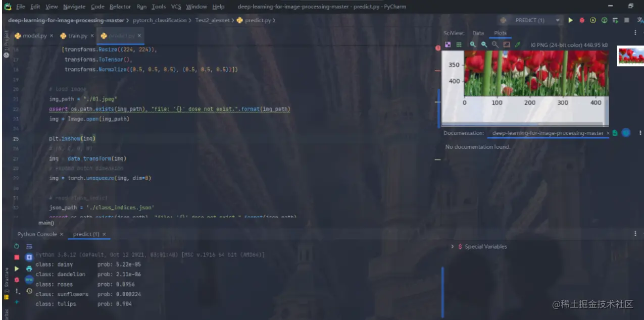Image resolution: width=644 pixels, height=320 pixels.
Task: Toggle the chessboard transparency icon in SciView
Action: coord(448,45)
